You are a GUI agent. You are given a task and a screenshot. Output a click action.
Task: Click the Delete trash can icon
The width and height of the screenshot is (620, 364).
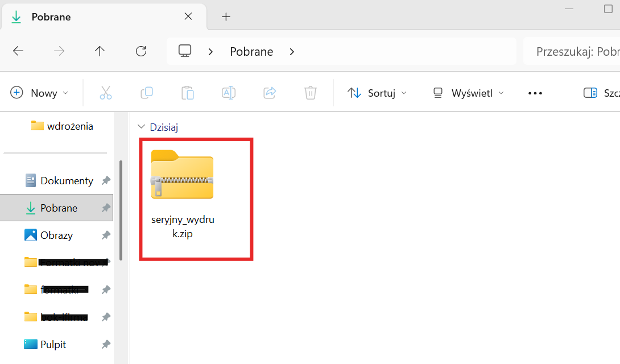coord(310,93)
